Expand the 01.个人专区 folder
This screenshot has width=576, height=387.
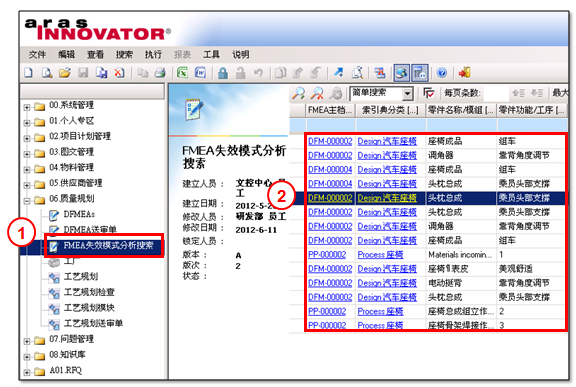27,123
